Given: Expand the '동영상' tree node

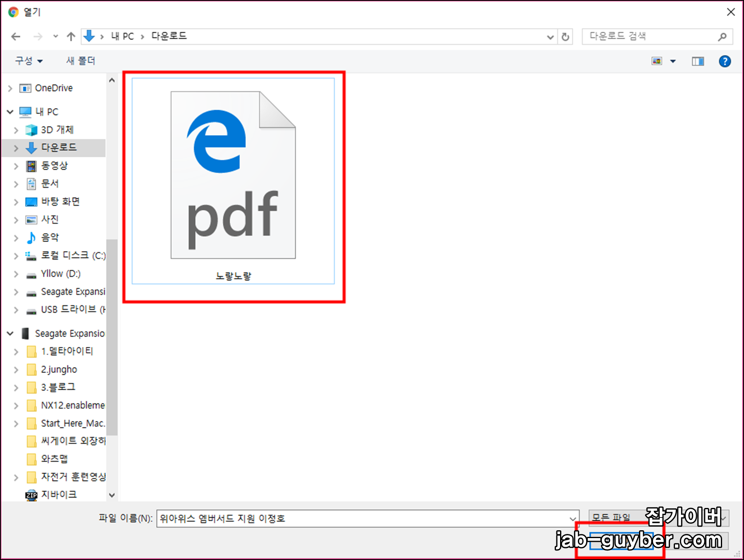Looking at the screenshot, I should [16, 166].
